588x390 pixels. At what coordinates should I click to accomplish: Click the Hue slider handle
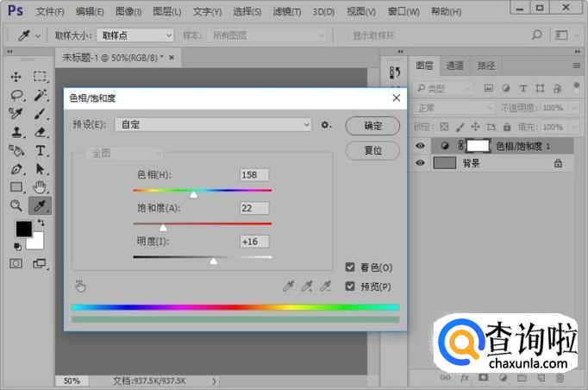tap(193, 194)
